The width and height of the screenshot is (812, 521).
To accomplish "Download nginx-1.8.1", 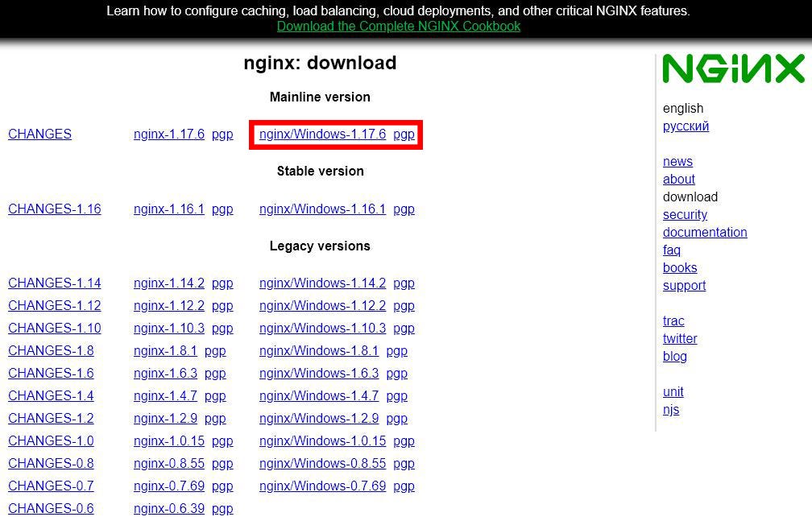I will tap(165, 350).
